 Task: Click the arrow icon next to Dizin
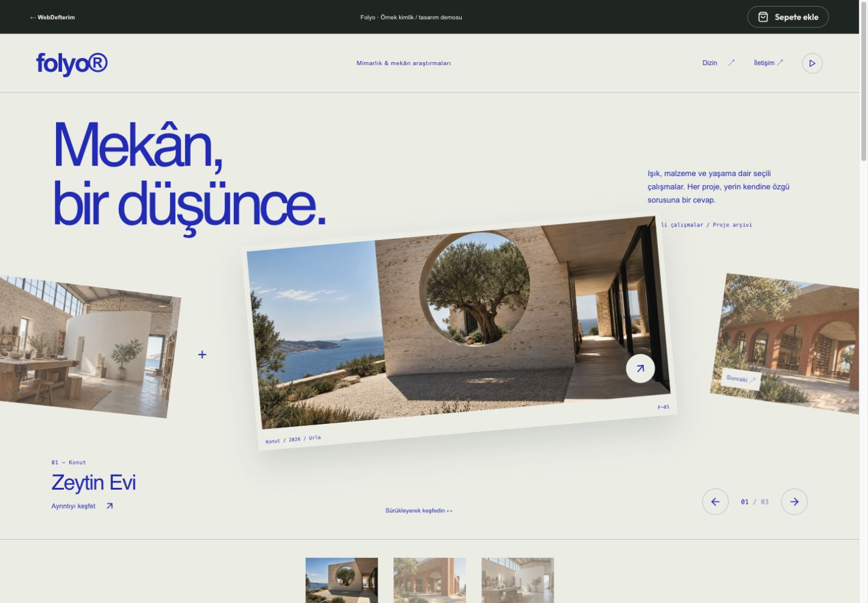(x=731, y=63)
